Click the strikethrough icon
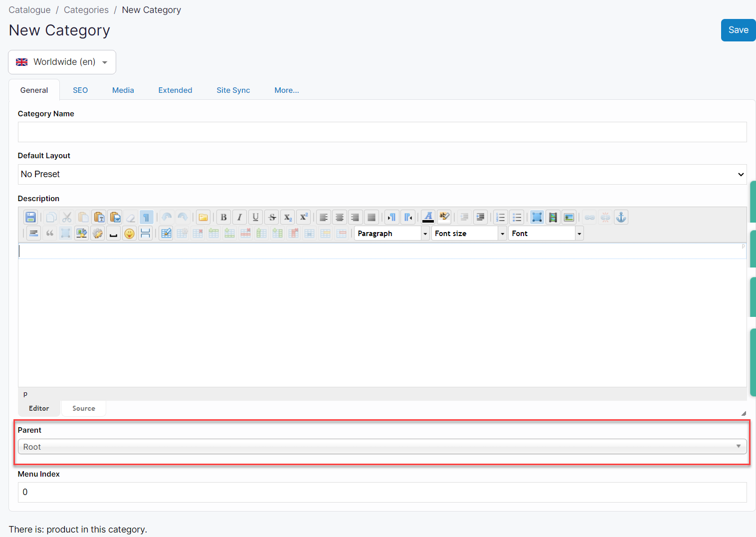The image size is (756, 537). coord(272,217)
